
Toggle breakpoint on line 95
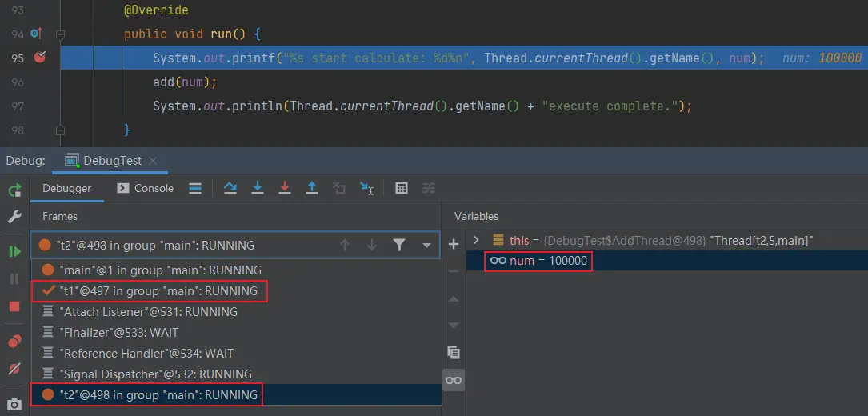(40, 57)
